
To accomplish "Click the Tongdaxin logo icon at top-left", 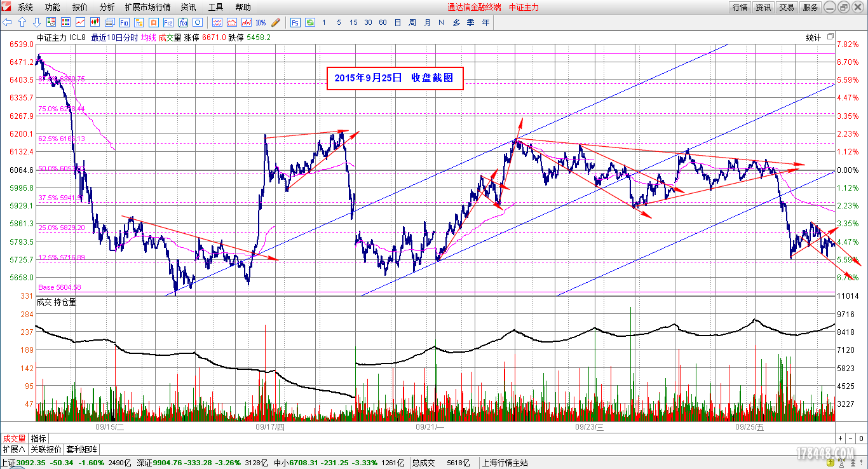I will [7, 7].
